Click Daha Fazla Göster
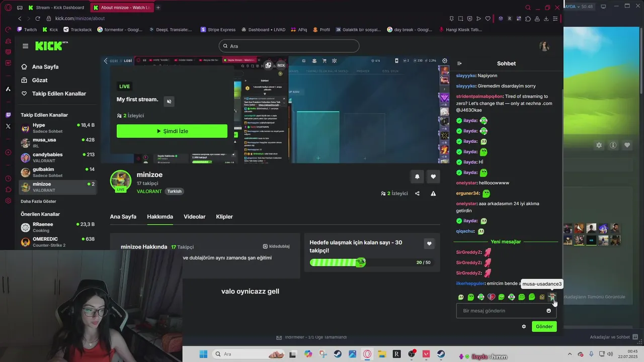The height and width of the screenshot is (362, 644). click(39, 202)
